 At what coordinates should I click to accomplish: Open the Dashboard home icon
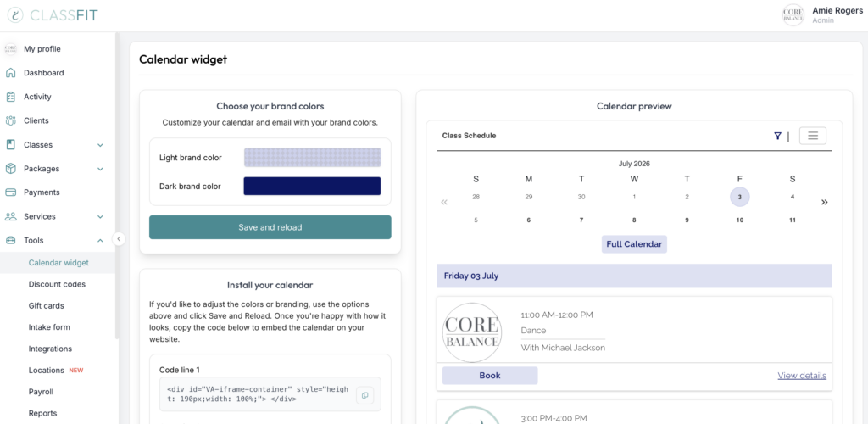10,73
